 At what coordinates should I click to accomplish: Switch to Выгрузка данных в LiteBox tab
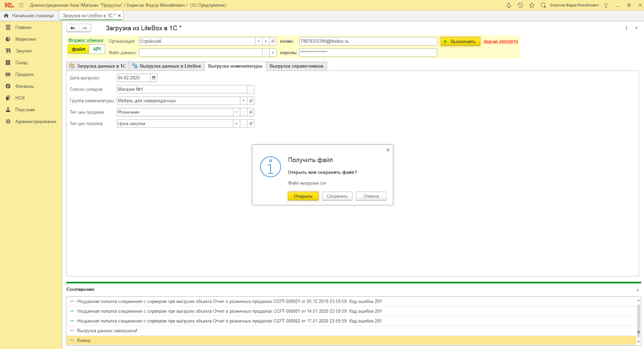(x=167, y=66)
